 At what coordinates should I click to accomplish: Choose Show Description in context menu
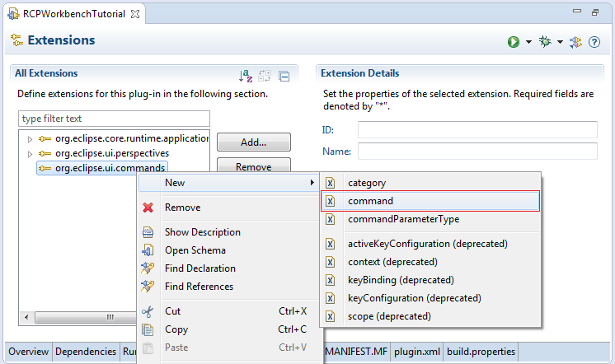pyautogui.click(x=229, y=232)
